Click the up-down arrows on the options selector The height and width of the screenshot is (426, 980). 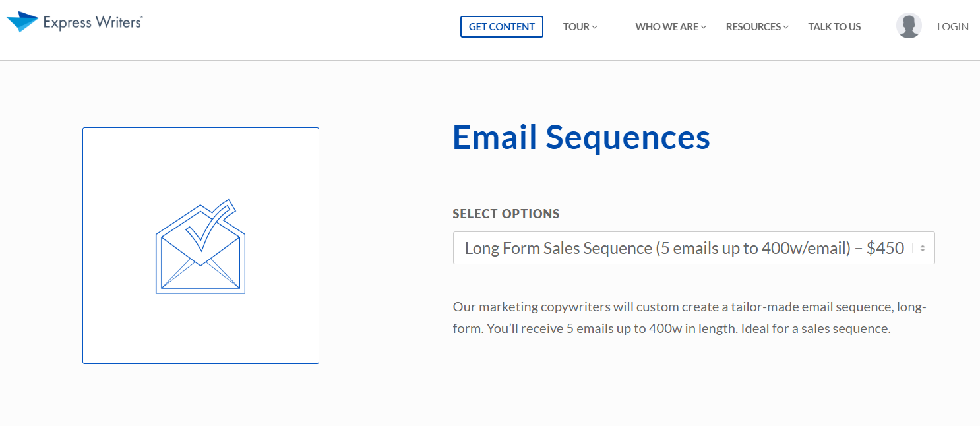pyautogui.click(x=923, y=249)
